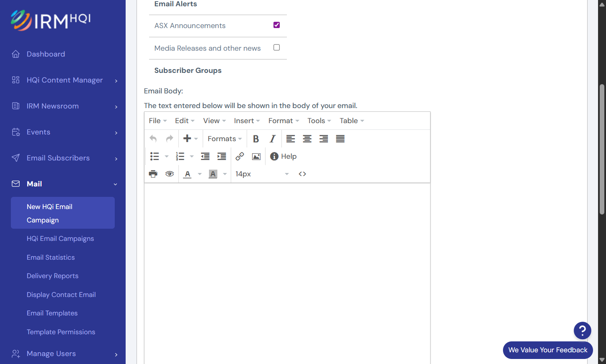Insert an image into the email body

pyautogui.click(x=256, y=156)
